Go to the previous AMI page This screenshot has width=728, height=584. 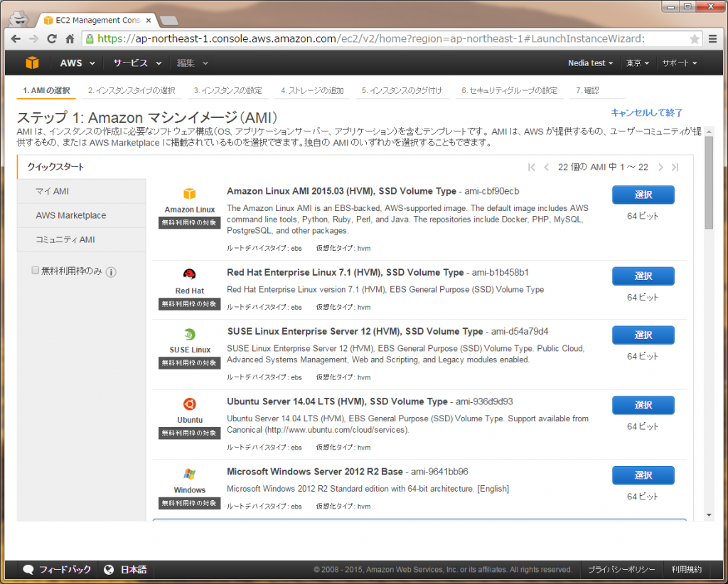coord(547,167)
